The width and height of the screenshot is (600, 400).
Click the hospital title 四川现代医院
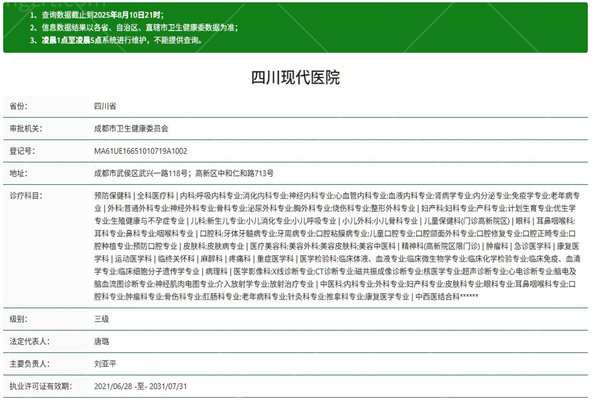tap(295, 77)
